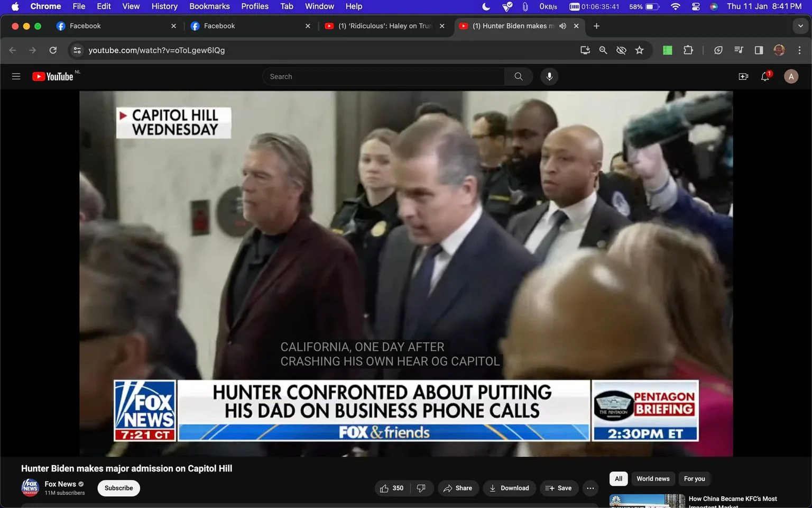Open YouTube notifications bell
This screenshot has height=508, width=812.
[765, 77]
